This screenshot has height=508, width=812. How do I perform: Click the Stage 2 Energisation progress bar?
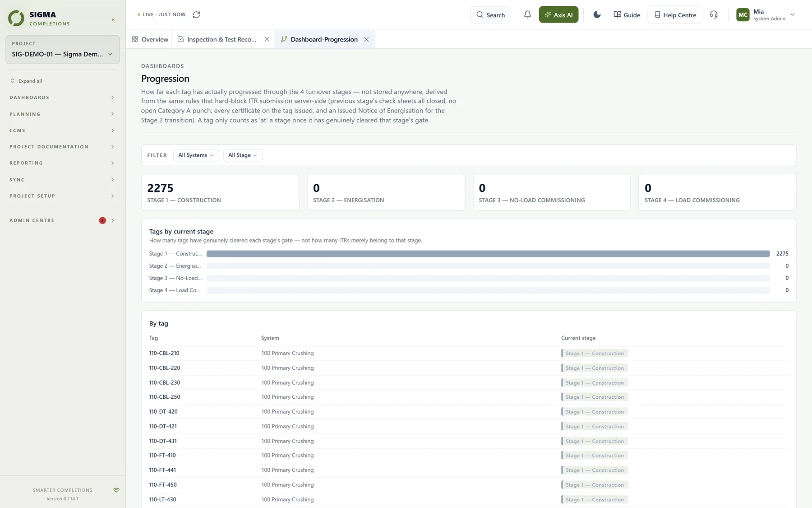tap(488, 266)
